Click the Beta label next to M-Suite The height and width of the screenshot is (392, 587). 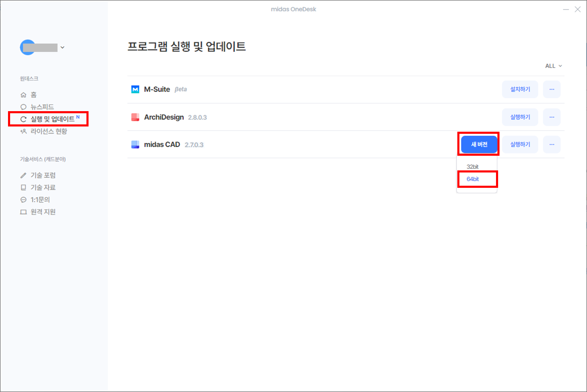click(181, 89)
